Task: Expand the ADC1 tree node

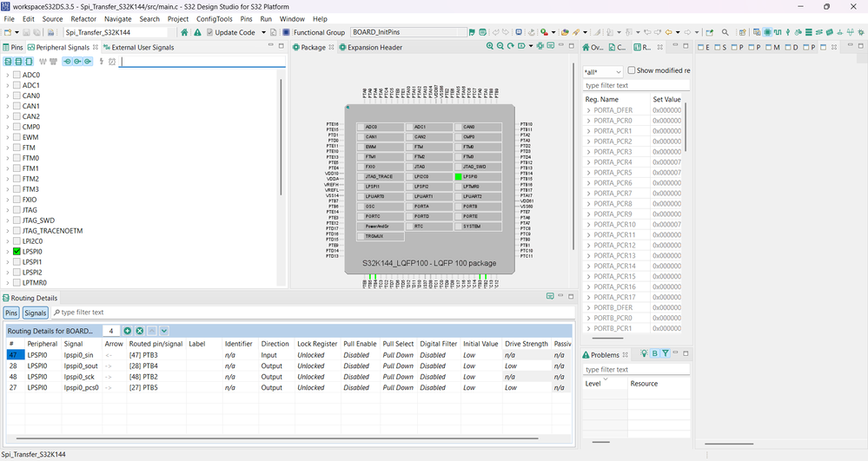Action: click(x=7, y=85)
